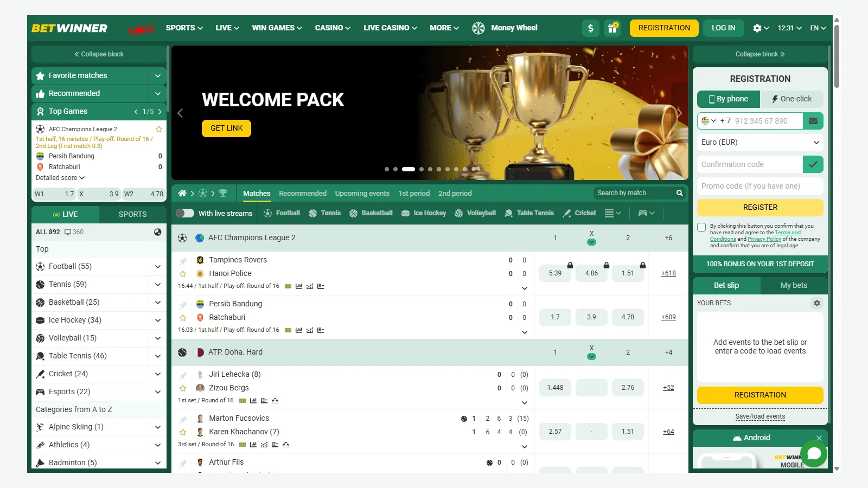Open the Euro (EUR) currency dropdown

(x=760, y=143)
